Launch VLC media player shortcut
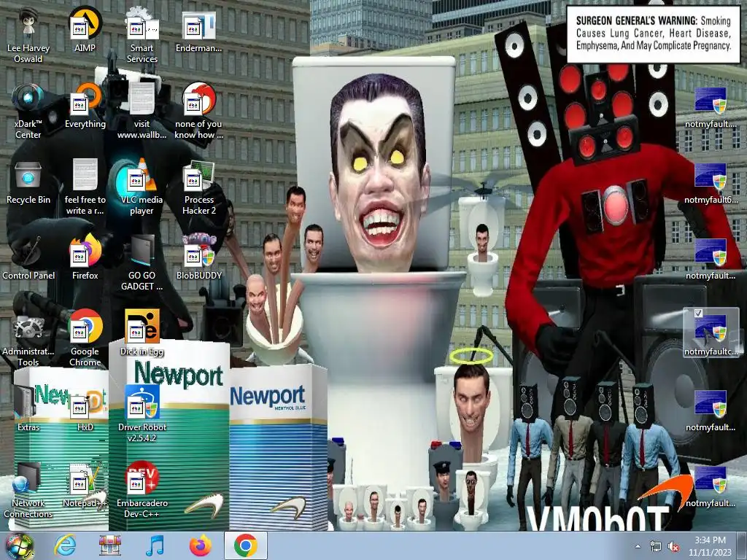The height and width of the screenshot is (560, 747). (x=142, y=187)
